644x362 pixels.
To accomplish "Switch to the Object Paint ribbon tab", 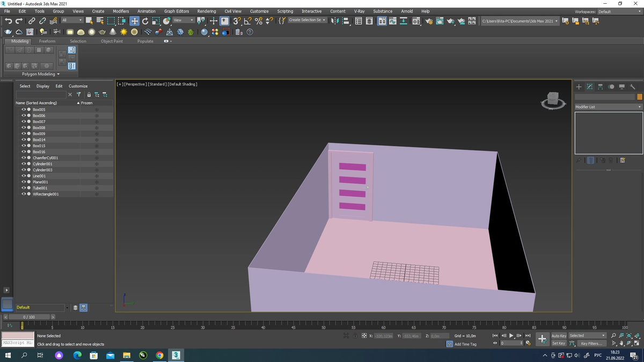I will point(112,41).
